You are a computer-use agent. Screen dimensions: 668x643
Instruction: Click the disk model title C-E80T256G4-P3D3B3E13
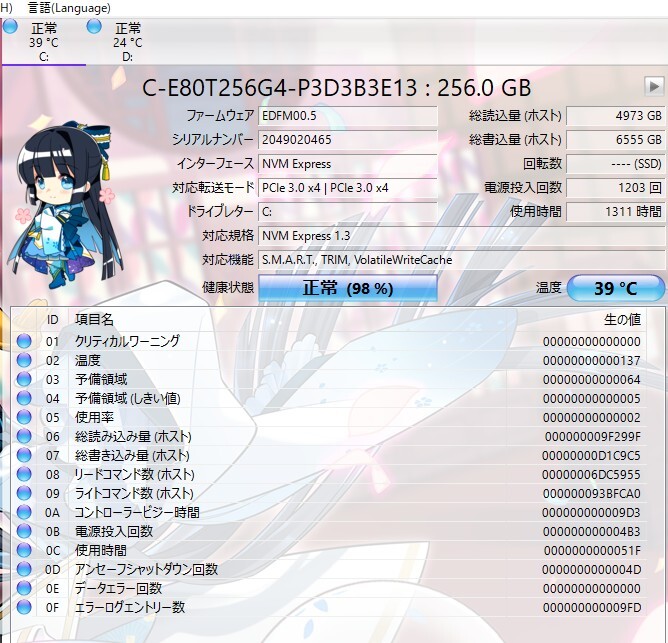[279, 88]
